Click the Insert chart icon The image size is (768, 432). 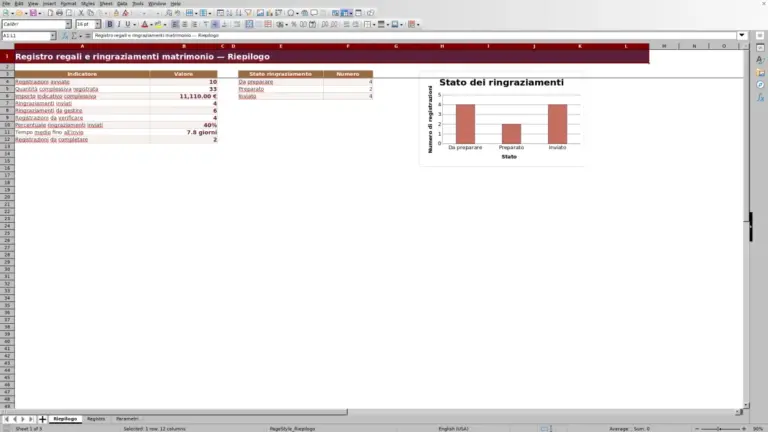(269, 13)
